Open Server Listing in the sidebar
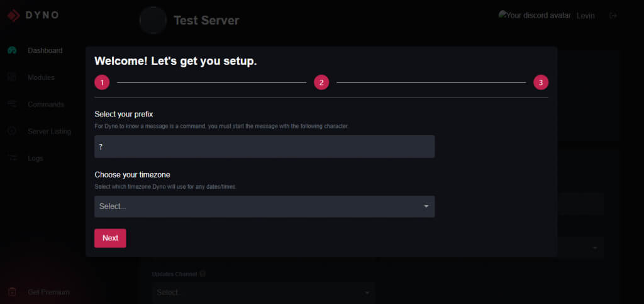Image resolution: width=644 pixels, height=304 pixels. pos(49,132)
